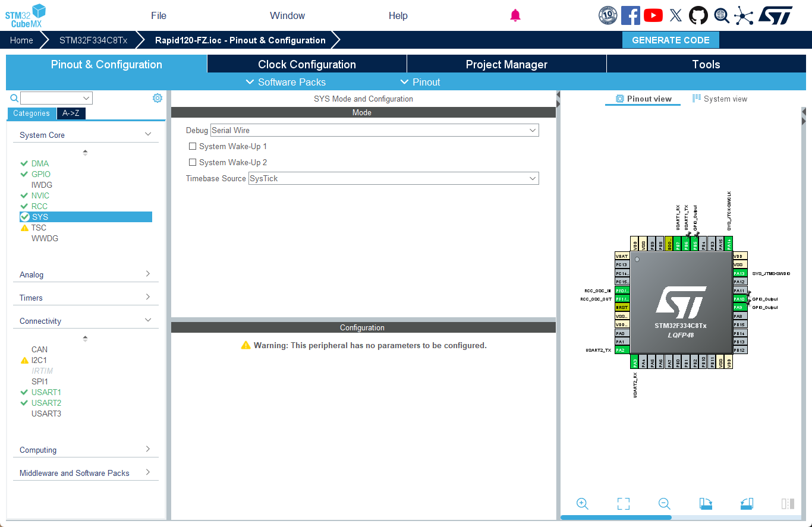Click the GENERATE CODE button
Viewport: 812px width, 527px height.
[x=671, y=40]
